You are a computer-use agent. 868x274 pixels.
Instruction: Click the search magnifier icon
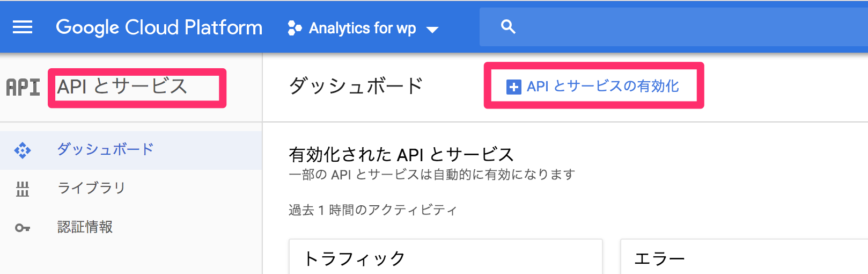click(508, 27)
